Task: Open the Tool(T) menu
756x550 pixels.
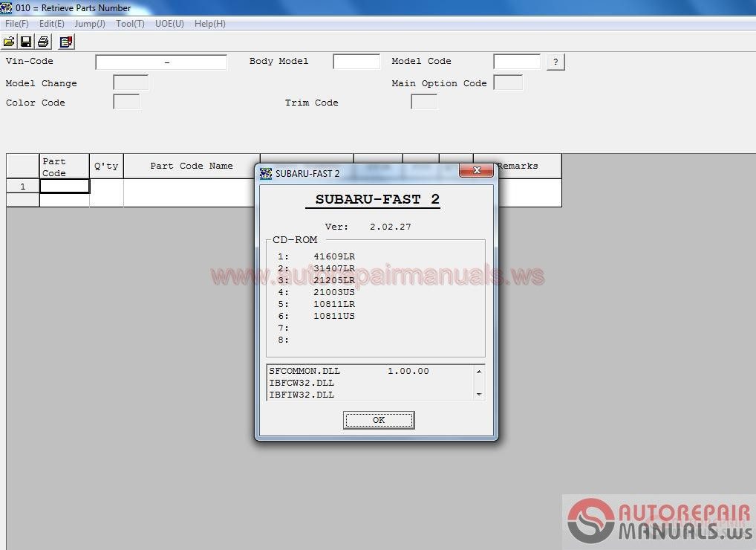Action: point(130,24)
